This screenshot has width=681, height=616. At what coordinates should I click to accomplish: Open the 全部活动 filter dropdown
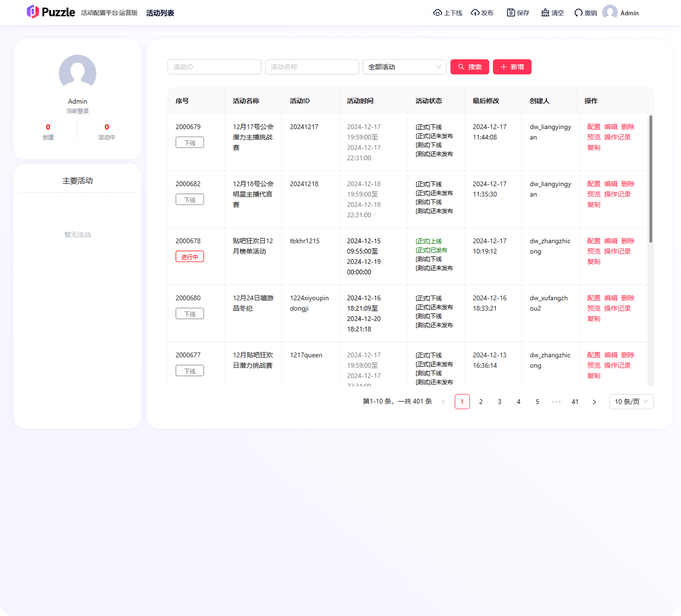tap(405, 67)
